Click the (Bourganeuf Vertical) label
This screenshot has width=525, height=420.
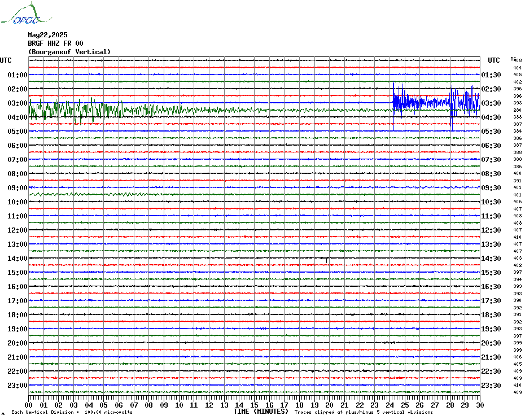click(x=69, y=52)
